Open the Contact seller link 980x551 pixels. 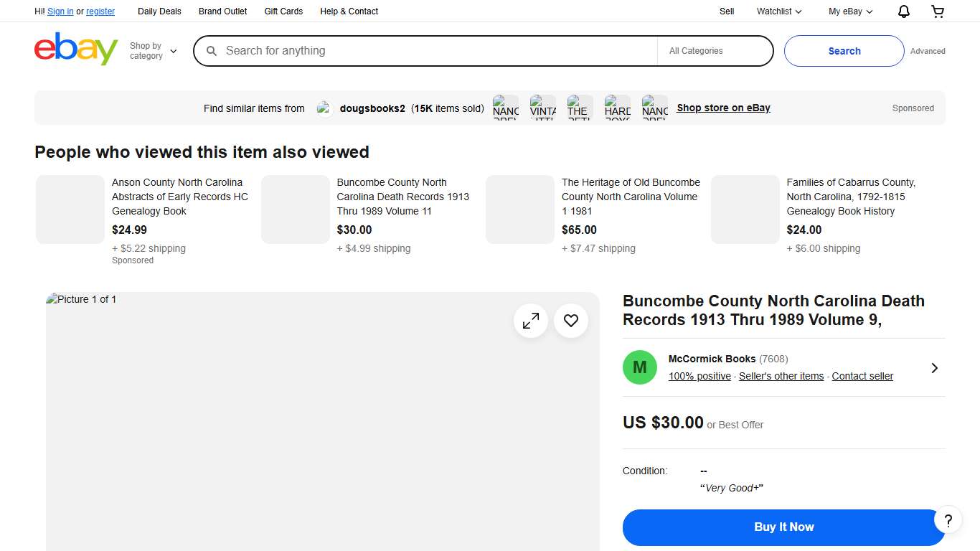pyautogui.click(x=862, y=376)
